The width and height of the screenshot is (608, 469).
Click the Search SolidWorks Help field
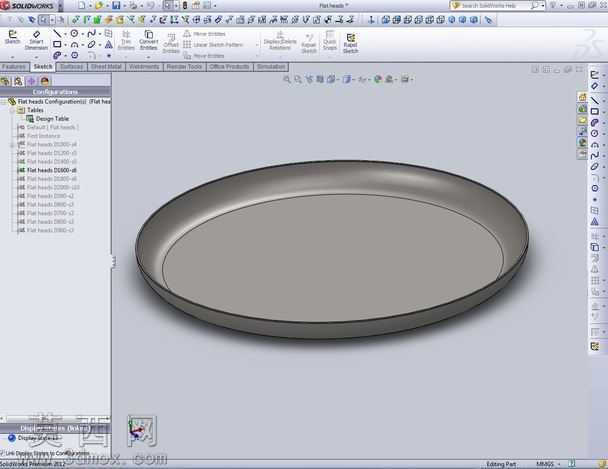(x=494, y=5)
